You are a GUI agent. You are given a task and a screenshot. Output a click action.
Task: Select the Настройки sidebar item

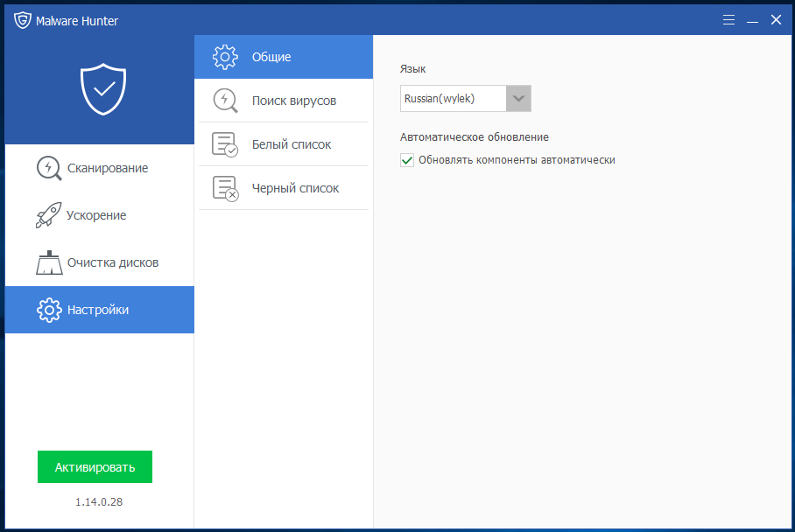point(100,310)
